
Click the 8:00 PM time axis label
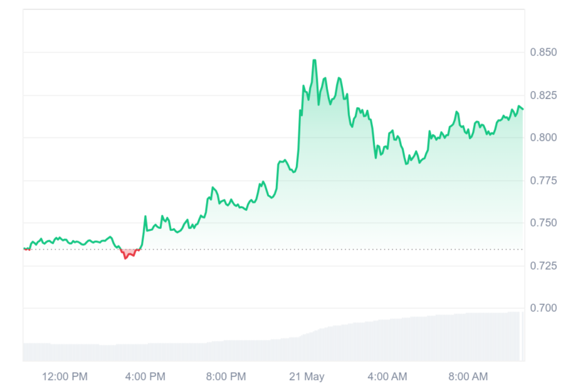point(226,376)
